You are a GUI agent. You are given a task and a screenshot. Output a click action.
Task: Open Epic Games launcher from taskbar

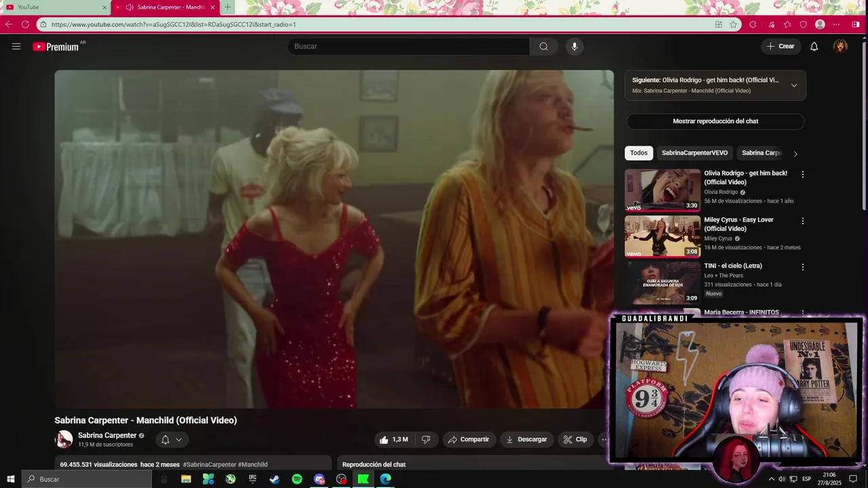252,479
